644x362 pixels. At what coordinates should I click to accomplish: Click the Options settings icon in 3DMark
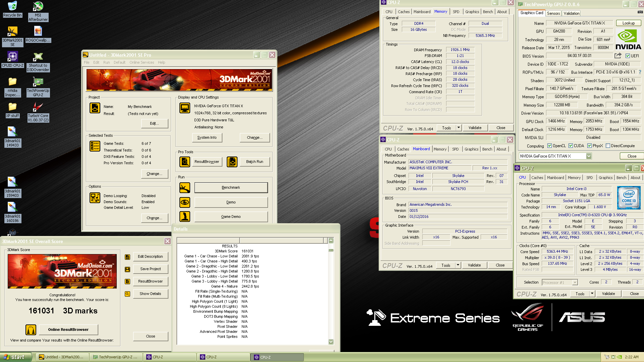[x=95, y=198]
